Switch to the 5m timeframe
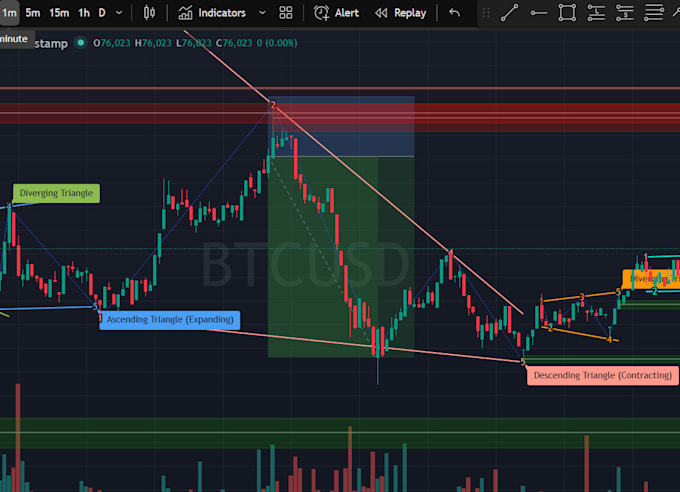 pos(33,13)
